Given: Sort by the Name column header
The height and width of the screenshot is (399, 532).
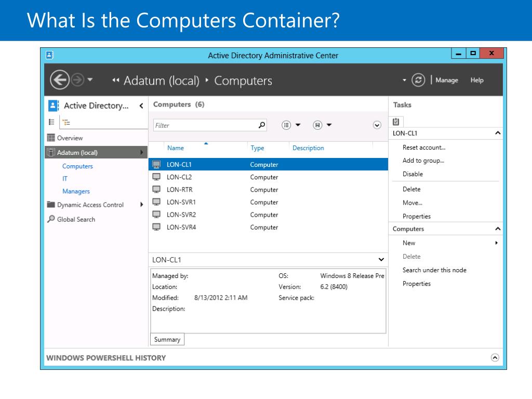Looking at the screenshot, I should click(176, 148).
